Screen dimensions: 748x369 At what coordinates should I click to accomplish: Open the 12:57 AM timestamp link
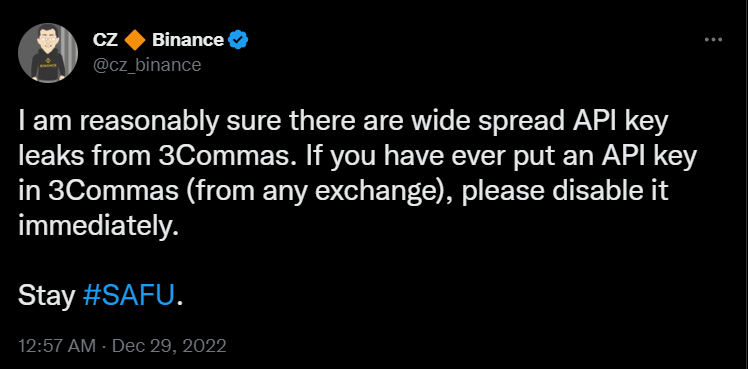click(57, 346)
